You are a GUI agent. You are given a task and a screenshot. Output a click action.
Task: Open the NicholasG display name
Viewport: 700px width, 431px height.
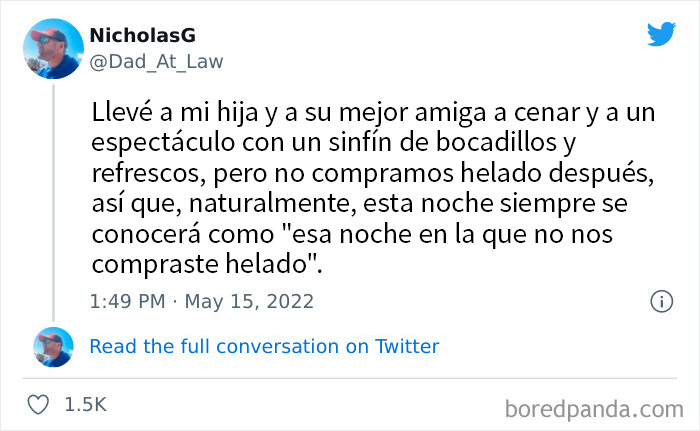click(x=142, y=35)
